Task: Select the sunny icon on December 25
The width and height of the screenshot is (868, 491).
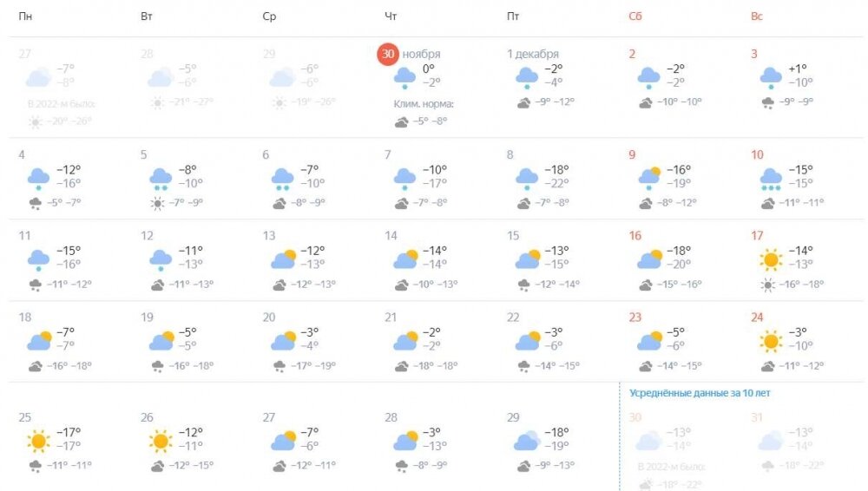Action: click(38, 442)
